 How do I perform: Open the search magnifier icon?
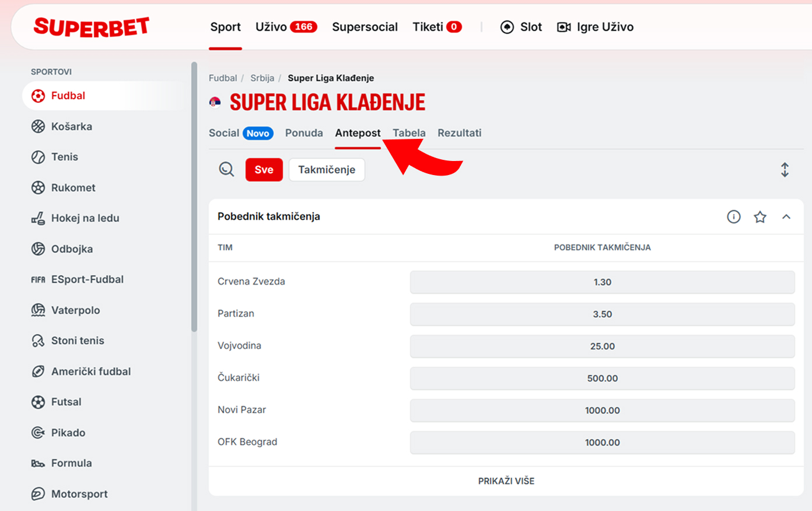tap(226, 169)
